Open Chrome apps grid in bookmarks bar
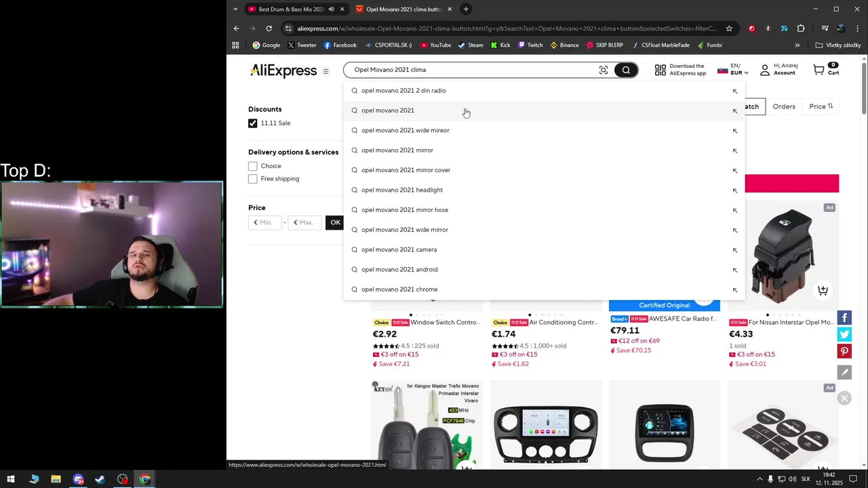Viewport: 868px width, 488px height. click(x=235, y=45)
